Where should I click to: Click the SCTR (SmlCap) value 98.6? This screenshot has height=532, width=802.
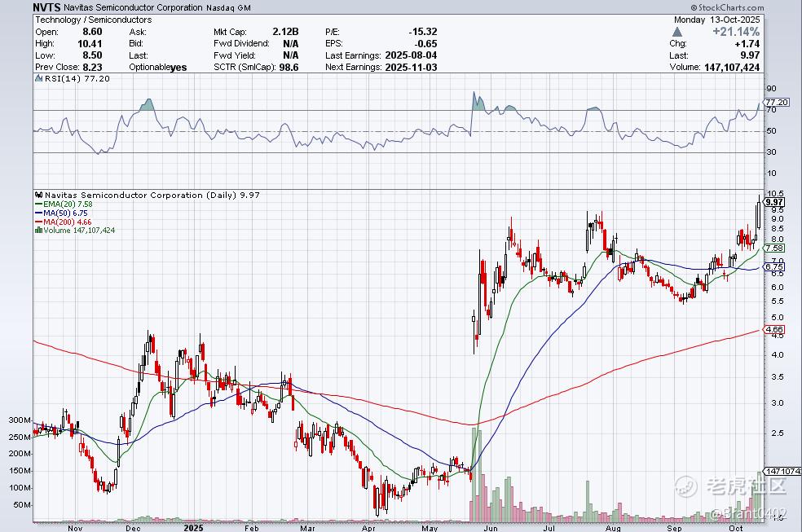click(289, 67)
